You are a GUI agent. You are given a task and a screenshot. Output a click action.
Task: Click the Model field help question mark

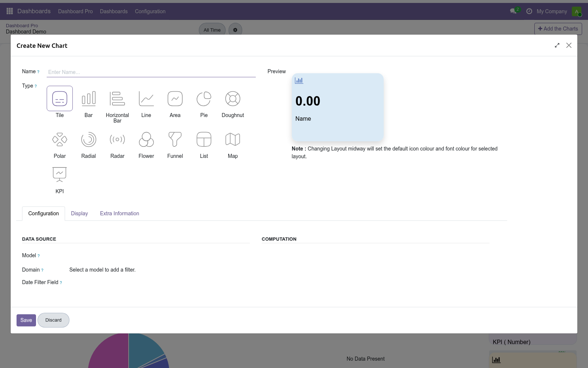[39, 256]
